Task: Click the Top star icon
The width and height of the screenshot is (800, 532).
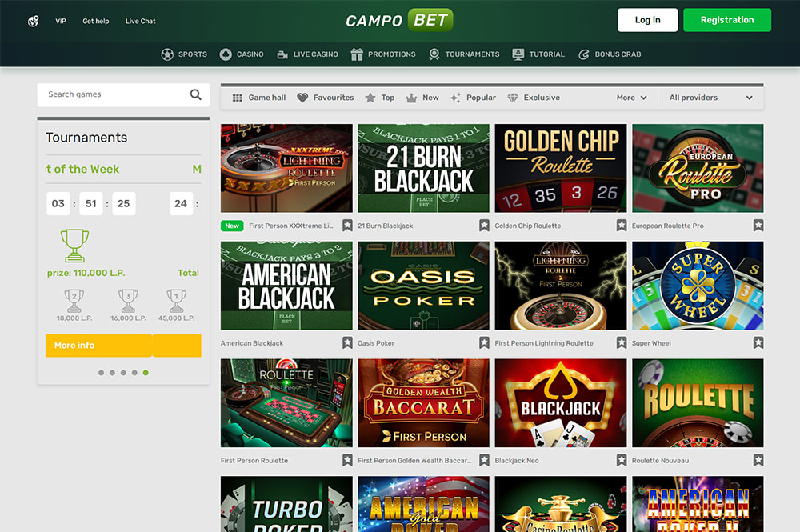Action: pyautogui.click(x=370, y=98)
